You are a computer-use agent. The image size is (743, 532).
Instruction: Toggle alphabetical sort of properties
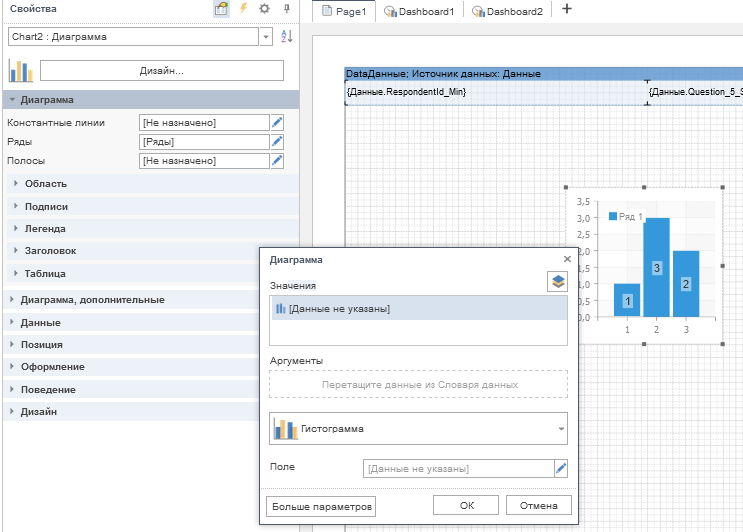[287, 37]
